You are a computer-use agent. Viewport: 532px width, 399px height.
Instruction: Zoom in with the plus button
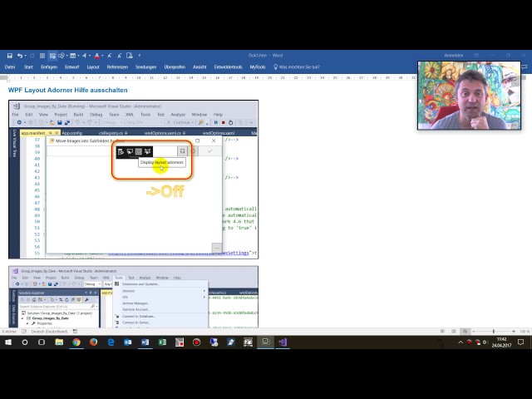(514, 332)
